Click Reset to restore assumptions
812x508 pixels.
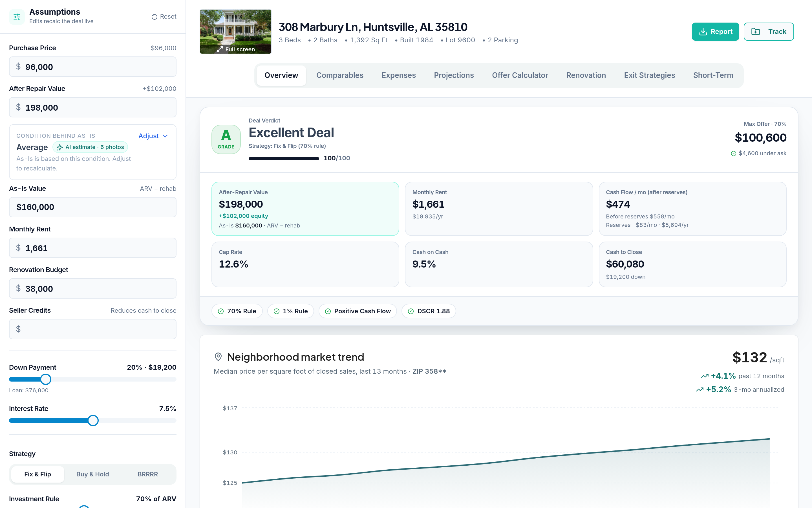coord(164,17)
